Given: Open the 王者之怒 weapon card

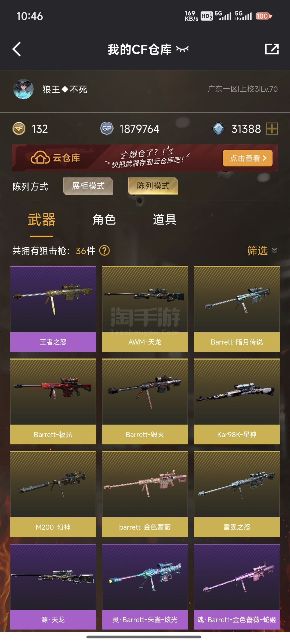Looking at the screenshot, I should [53, 309].
